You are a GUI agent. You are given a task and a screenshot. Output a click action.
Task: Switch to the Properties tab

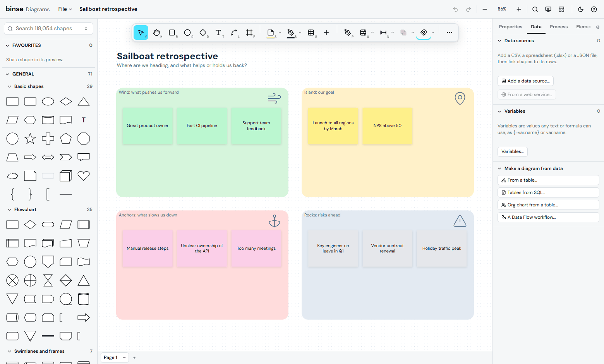tap(510, 27)
